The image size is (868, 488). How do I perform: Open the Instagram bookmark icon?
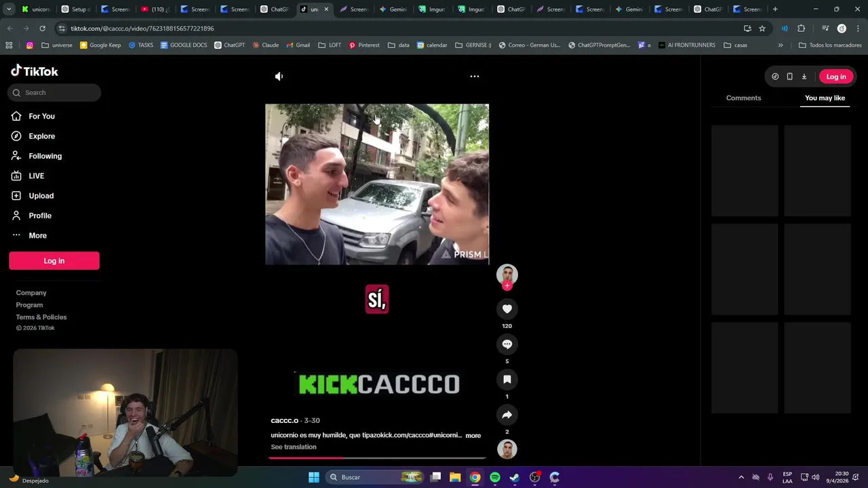pos(30,45)
